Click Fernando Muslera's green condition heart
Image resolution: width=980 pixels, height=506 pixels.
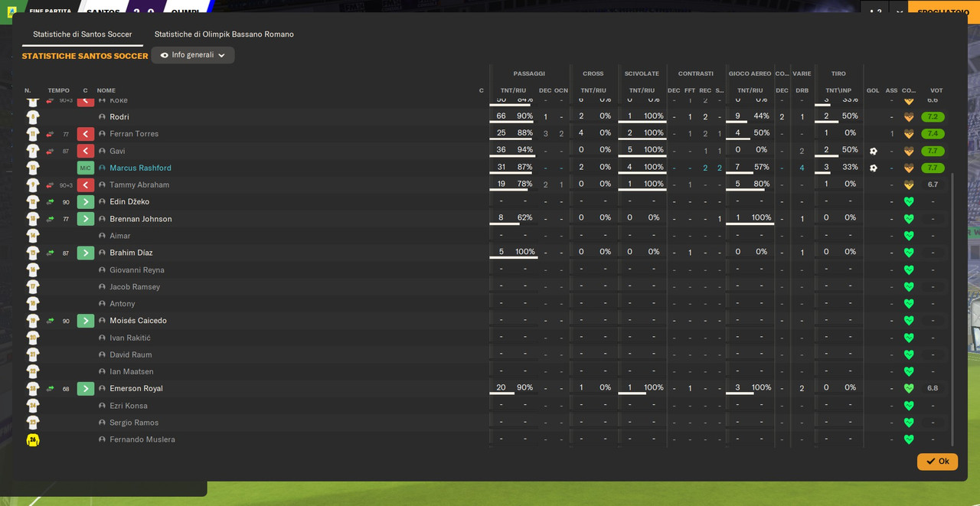coord(909,439)
